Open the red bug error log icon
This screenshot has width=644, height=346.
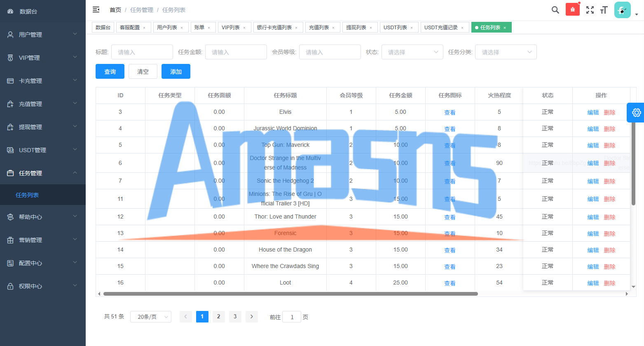tap(573, 9)
